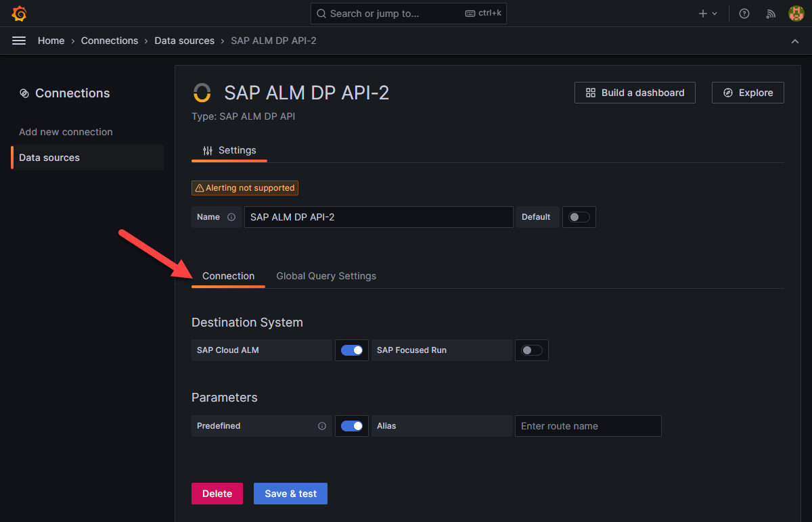Click the SAP ALM DP API-2 breadcrumb text
Viewport: 812px width, 522px height.
[x=274, y=41]
